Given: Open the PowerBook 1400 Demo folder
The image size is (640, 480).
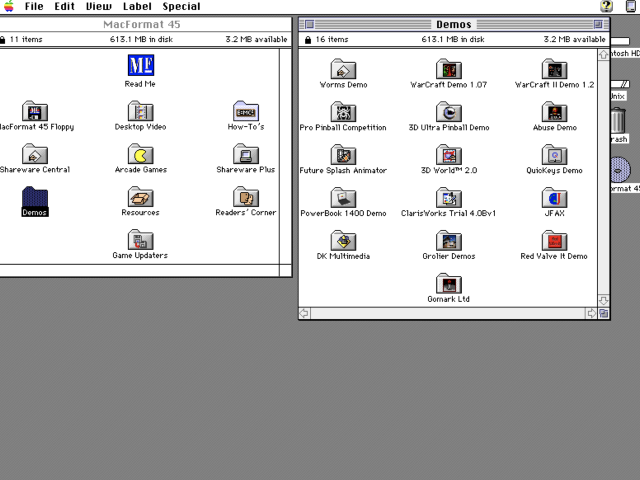Looking at the screenshot, I should [343, 198].
